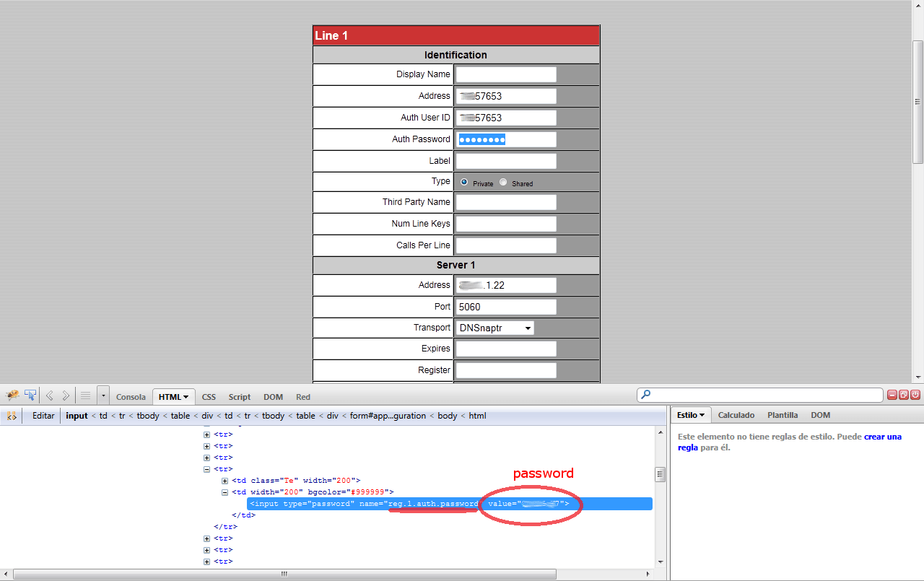The height and width of the screenshot is (581, 924).
Task: Collapse the td bgcolor #999999 node
Action: coord(225,492)
